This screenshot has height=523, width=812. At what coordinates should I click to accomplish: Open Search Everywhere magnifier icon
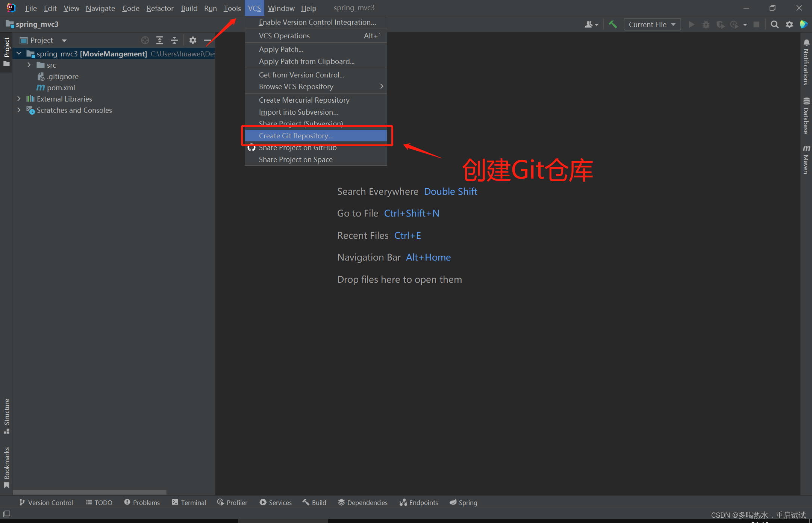[x=774, y=24]
